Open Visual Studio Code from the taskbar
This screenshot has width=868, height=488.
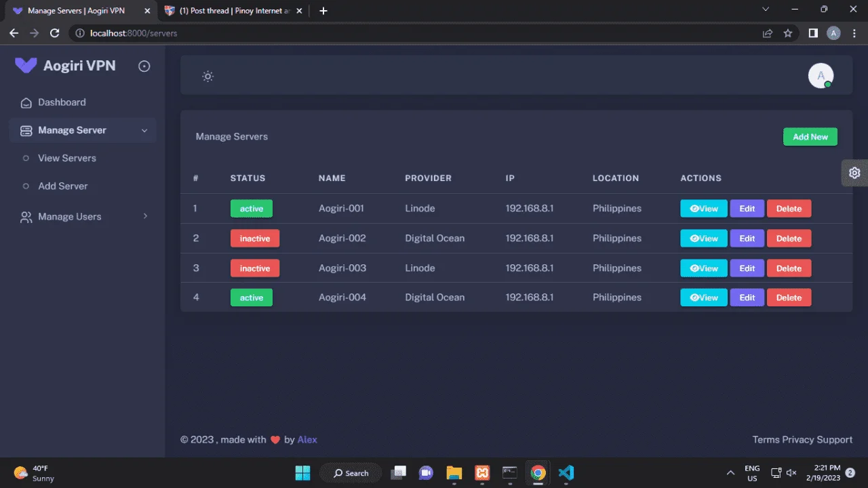pyautogui.click(x=566, y=472)
